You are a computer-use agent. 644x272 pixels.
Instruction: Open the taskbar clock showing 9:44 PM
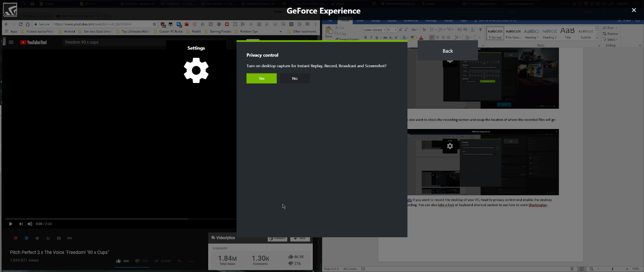coord(622,4)
